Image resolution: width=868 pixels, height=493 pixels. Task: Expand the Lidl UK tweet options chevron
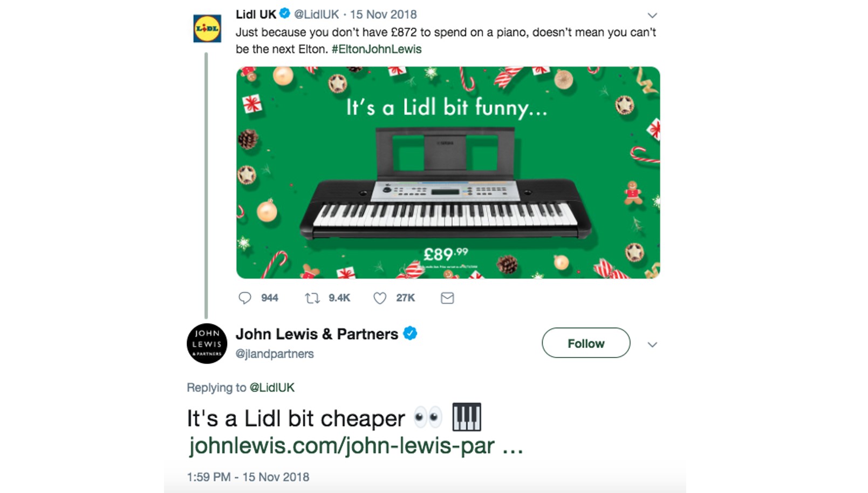(x=652, y=15)
